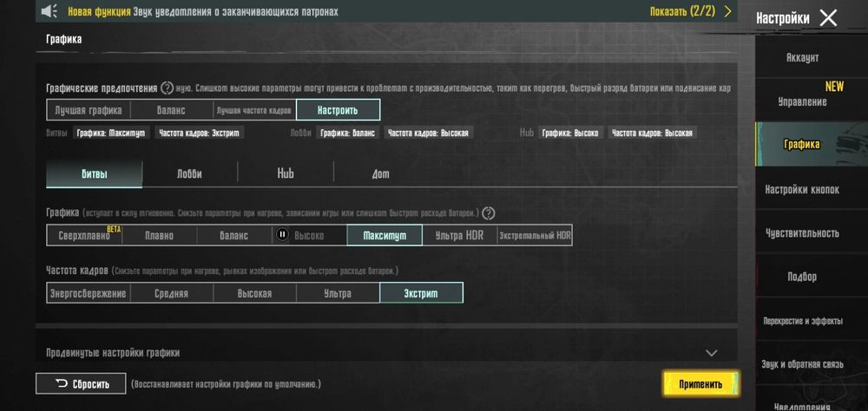Click Частота кадров: Экстрим summary tag
868x411 pixels.
pos(199,133)
